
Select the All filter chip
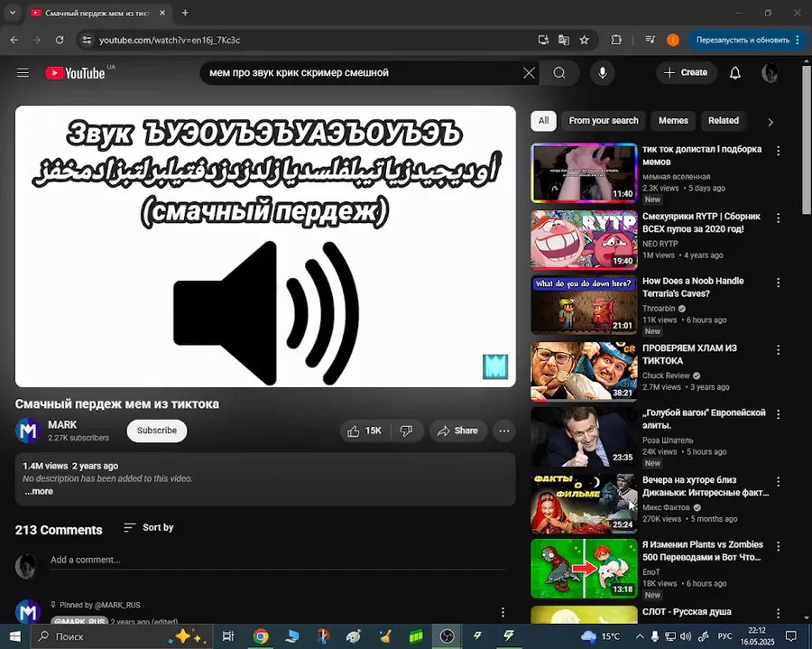click(543, 121)
